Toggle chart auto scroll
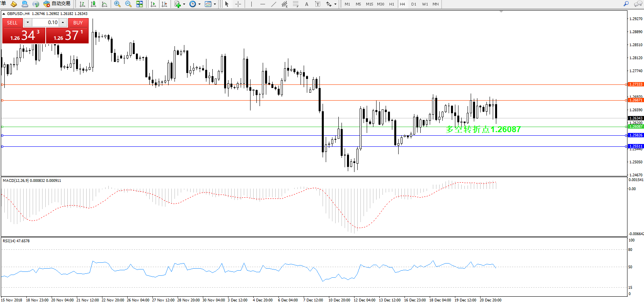Image resolution: width=644 pixels, height=303 pixels. [x=153, y=4]
